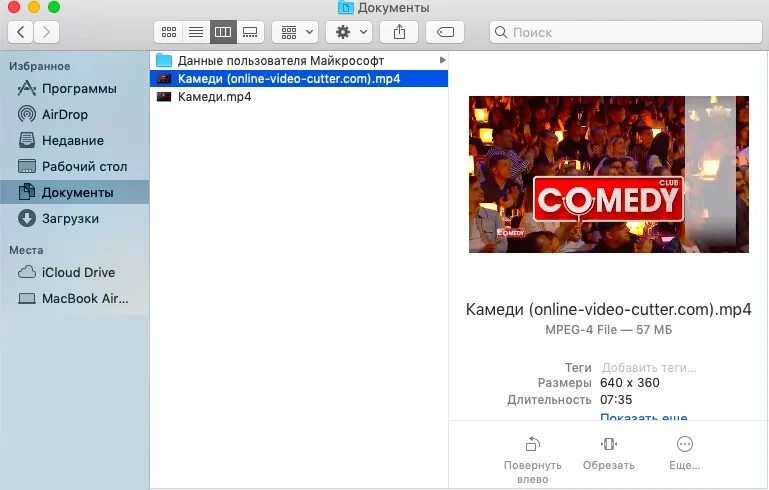Minimize the window with yellow button

pyautogui.click(x=34, y=7)
